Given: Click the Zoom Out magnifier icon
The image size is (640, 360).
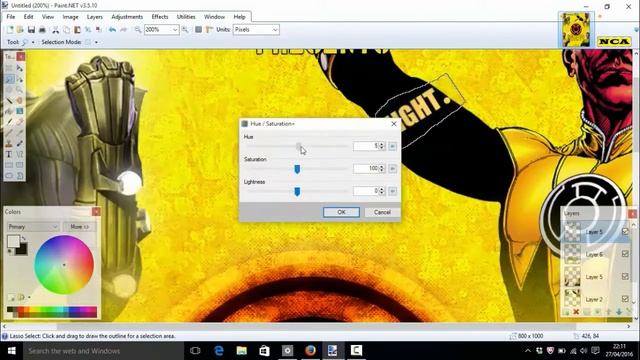Looking at the screenshot, I should tap(138, 29).
